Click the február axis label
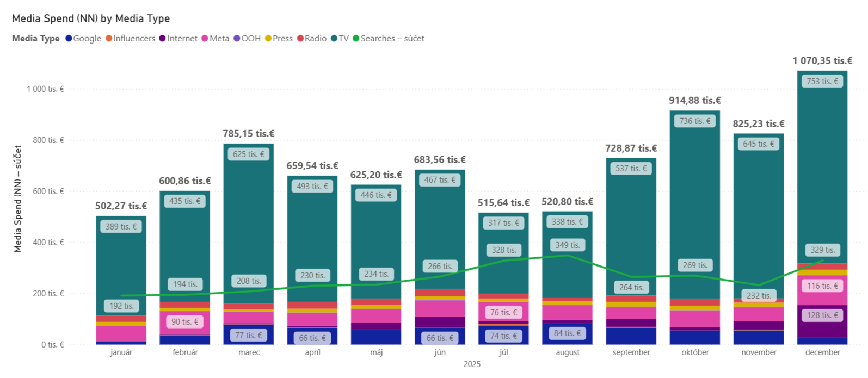 tap(185, 352)
